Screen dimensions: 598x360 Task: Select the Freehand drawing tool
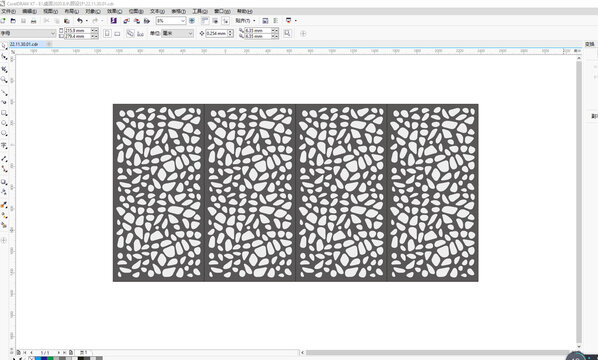coord(4,92)
